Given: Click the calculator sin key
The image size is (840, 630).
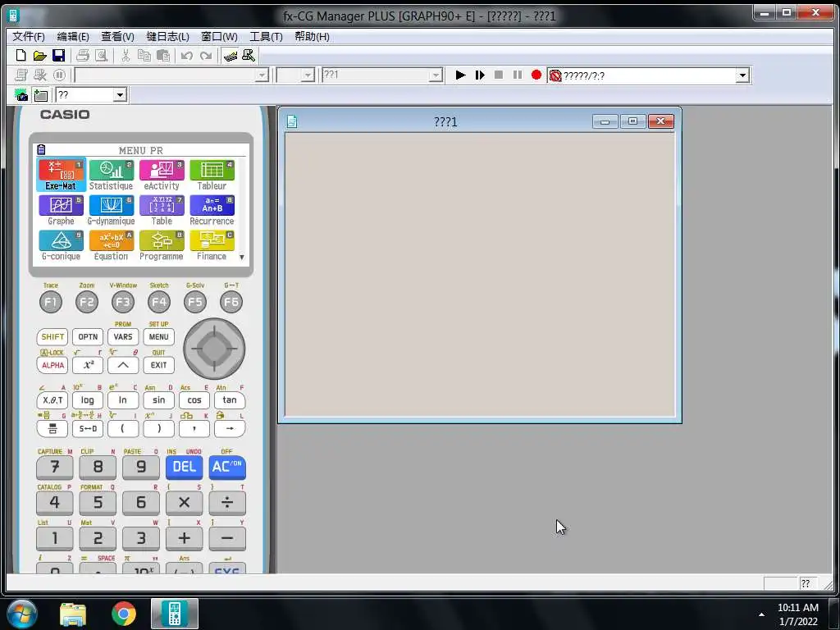Looking at the screenshot, I should click(x=158, y=400).
